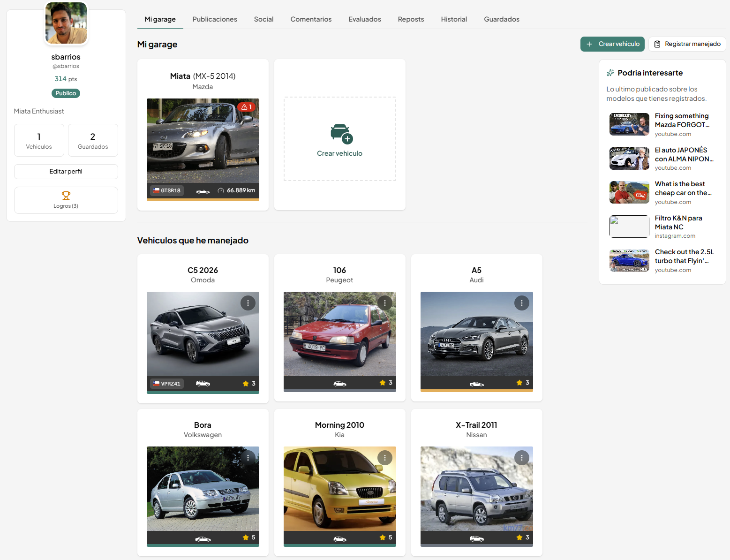
Task: Click the red warning alert badge on Miata
Action: 247,107
